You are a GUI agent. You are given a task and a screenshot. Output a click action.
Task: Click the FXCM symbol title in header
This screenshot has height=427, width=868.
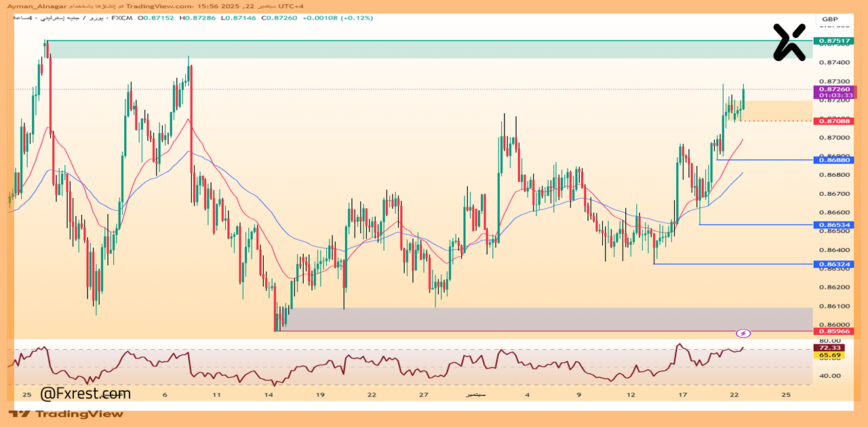tap(122, 18)
